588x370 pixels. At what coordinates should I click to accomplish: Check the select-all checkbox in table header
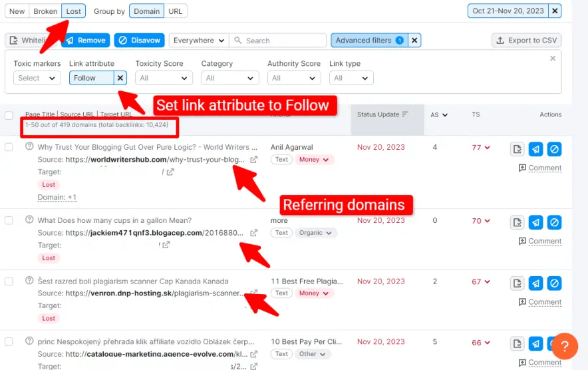click(x=9, y=114)
